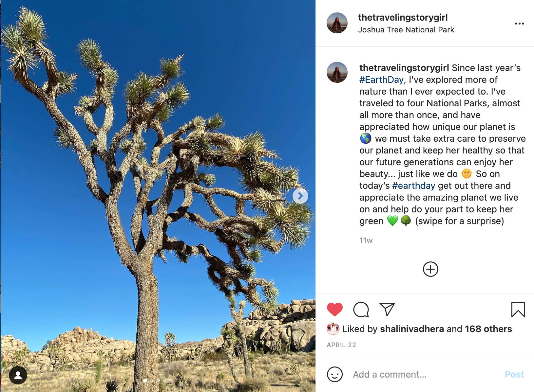Save post with the bookmark icon
The width and height of the screenshot is (534, 392).
point(518,310)
